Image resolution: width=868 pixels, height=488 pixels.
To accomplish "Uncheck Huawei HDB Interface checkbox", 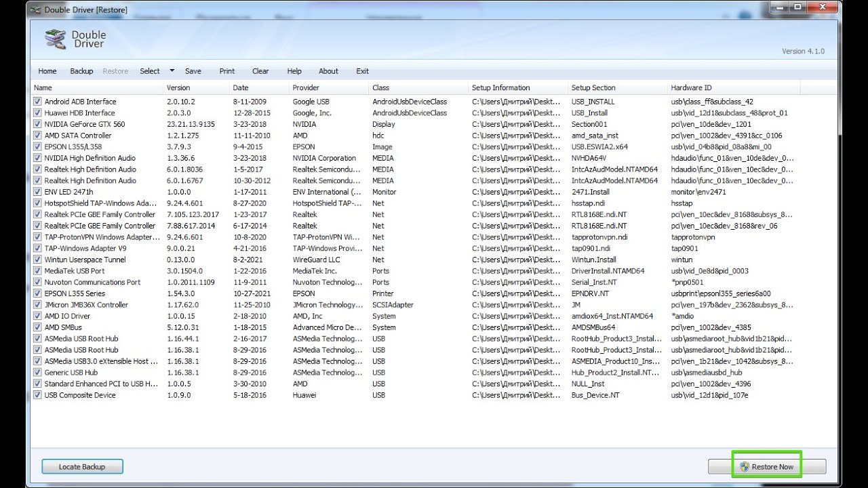I will coord(38,113).
